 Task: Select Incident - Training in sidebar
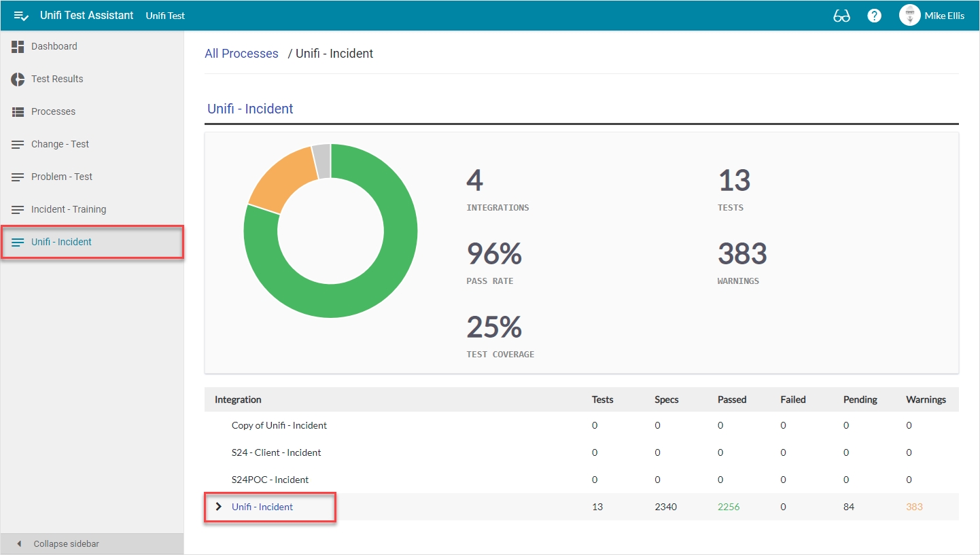[68, 209]
